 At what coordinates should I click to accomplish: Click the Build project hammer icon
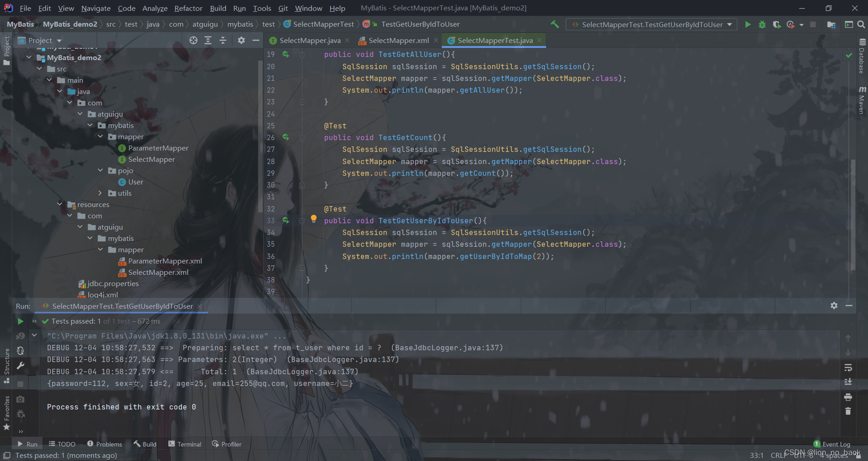(555, 24)
